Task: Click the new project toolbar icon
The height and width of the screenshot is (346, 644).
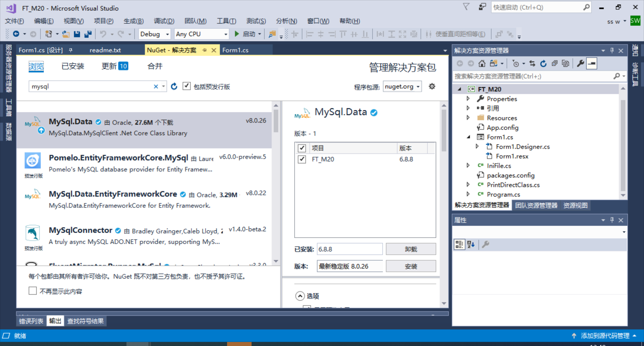Action: click(49, 34)
